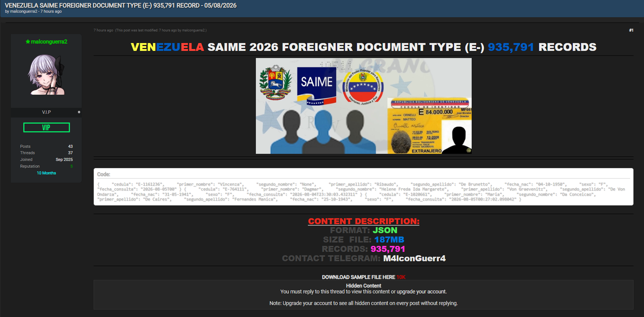This screenshot has height=317, width=644.
Task: Select the SAIME blue logo in the banner
Action: click(x=317, y=86)
